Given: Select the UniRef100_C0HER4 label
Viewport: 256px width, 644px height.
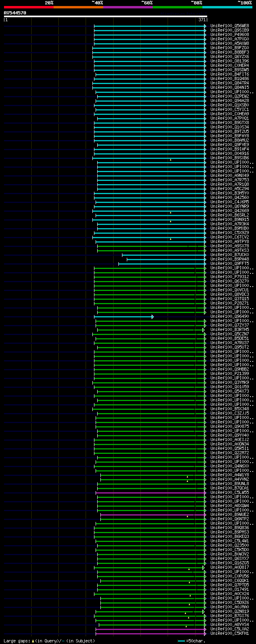Looking at the screenshot, I should pos(230,65).
